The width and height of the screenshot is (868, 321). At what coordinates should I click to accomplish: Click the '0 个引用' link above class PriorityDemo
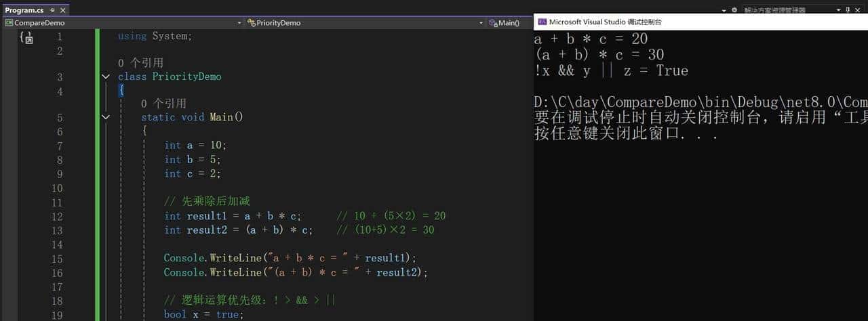tap(140, 63)
